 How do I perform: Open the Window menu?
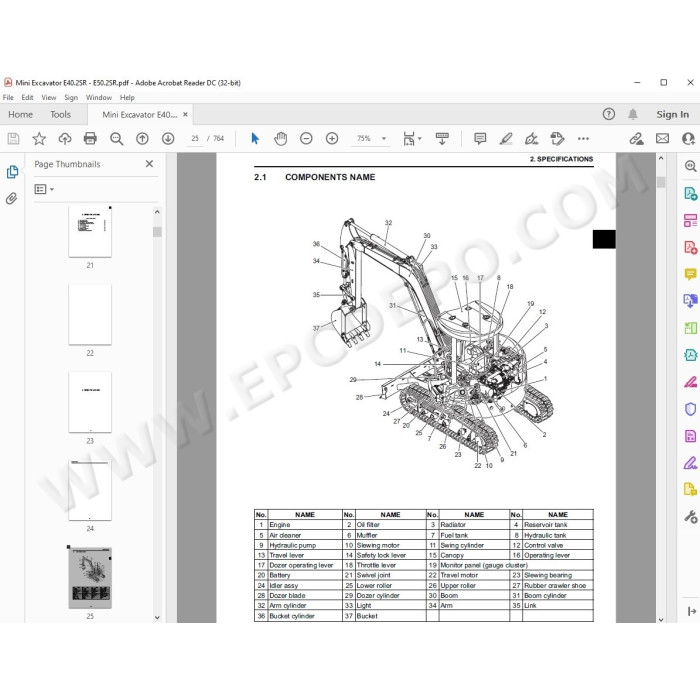tap(99, 97)
